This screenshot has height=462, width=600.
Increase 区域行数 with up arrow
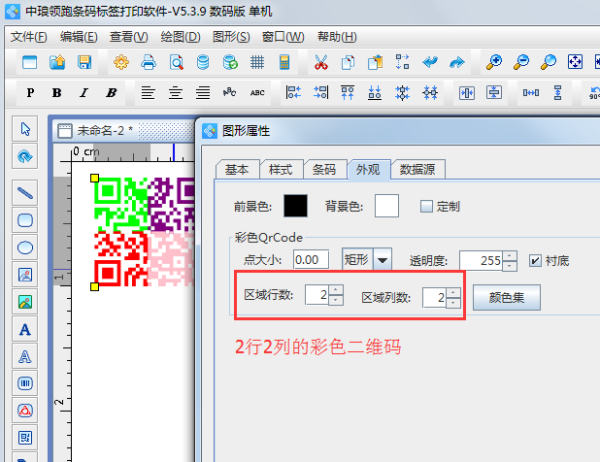click(336, 290)
